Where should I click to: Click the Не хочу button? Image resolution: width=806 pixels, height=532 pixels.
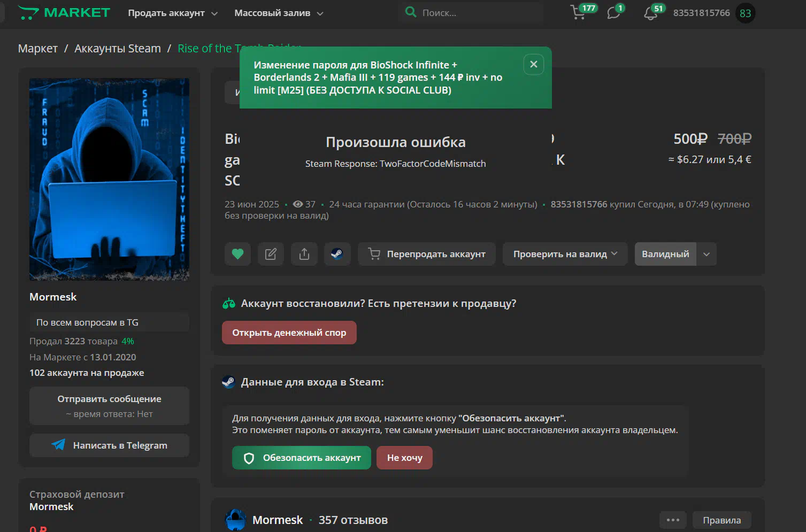point(405,458)
